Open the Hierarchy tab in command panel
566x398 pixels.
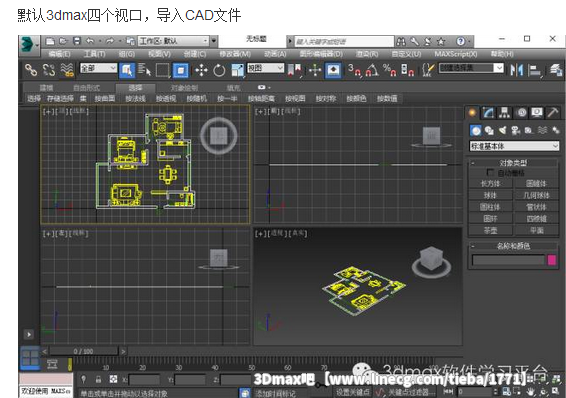pyautogui.click(x=505, y=113)
